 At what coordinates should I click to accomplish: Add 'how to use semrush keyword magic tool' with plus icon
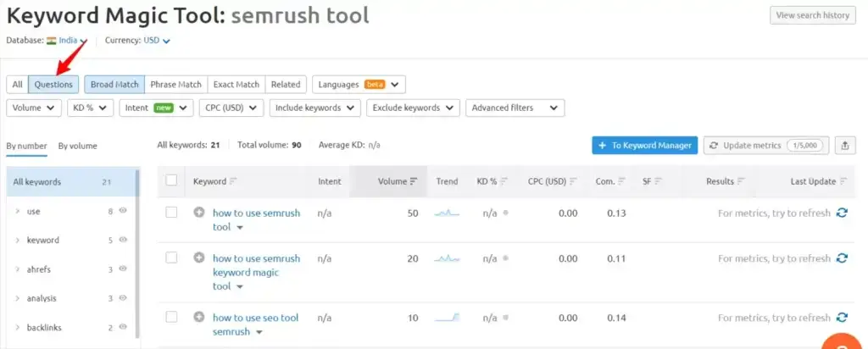click(x=199, y=258)
